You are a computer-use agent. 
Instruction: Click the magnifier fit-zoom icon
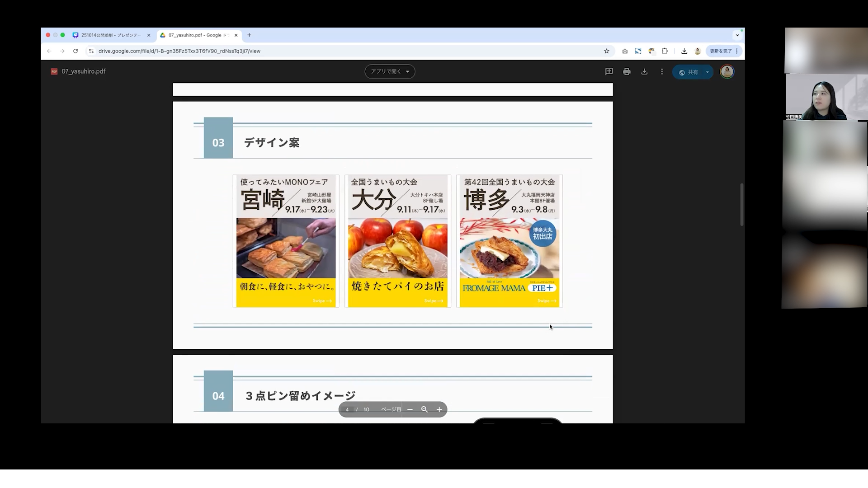coord(424,409)
